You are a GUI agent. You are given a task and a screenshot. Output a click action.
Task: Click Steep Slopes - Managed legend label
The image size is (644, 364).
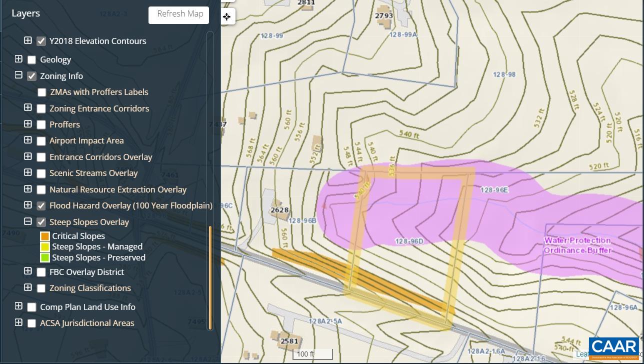coord(97,247)
